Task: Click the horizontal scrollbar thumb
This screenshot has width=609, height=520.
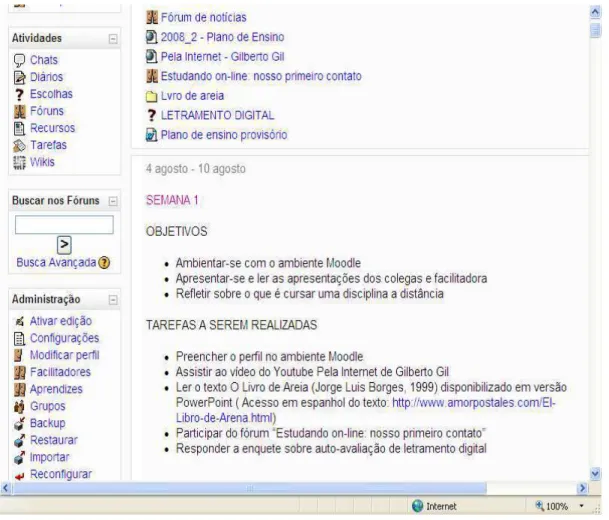Action: [249, 488]
